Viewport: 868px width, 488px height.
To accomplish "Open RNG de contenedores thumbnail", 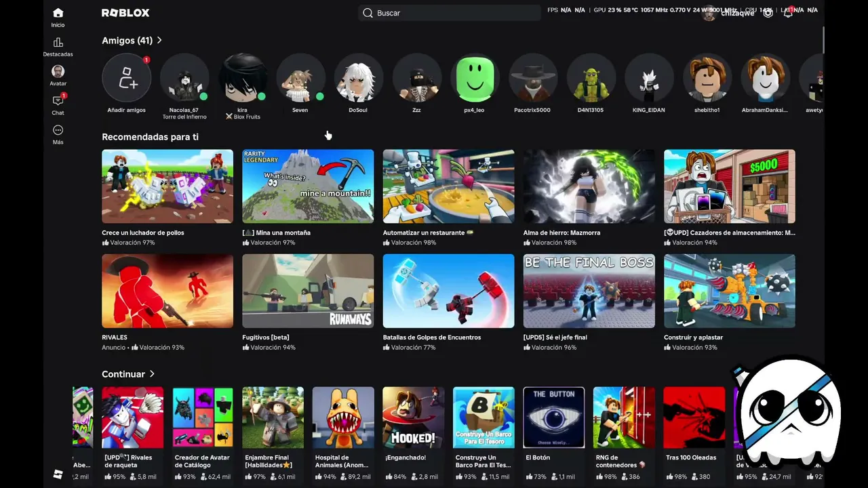I will pos(624,418).
